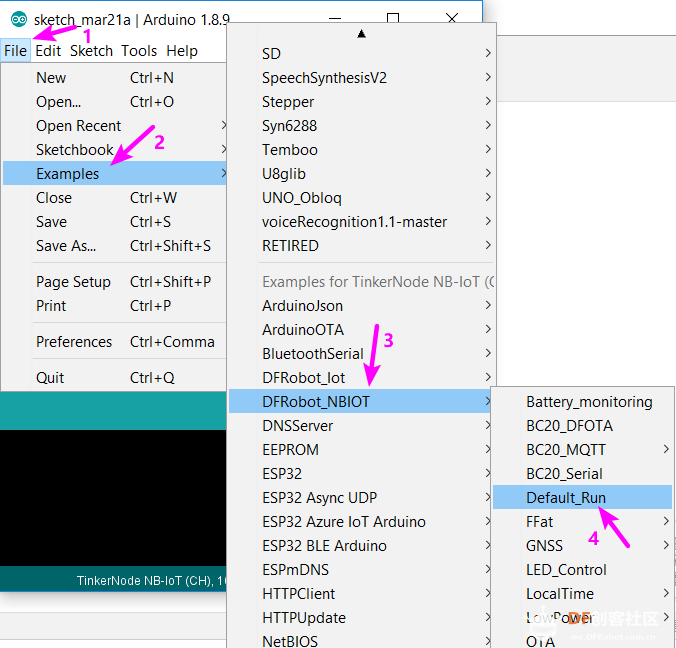This screenshot has width=676, height=648.
Task: Open Preferences from the File menu
Action: [115, 342]
